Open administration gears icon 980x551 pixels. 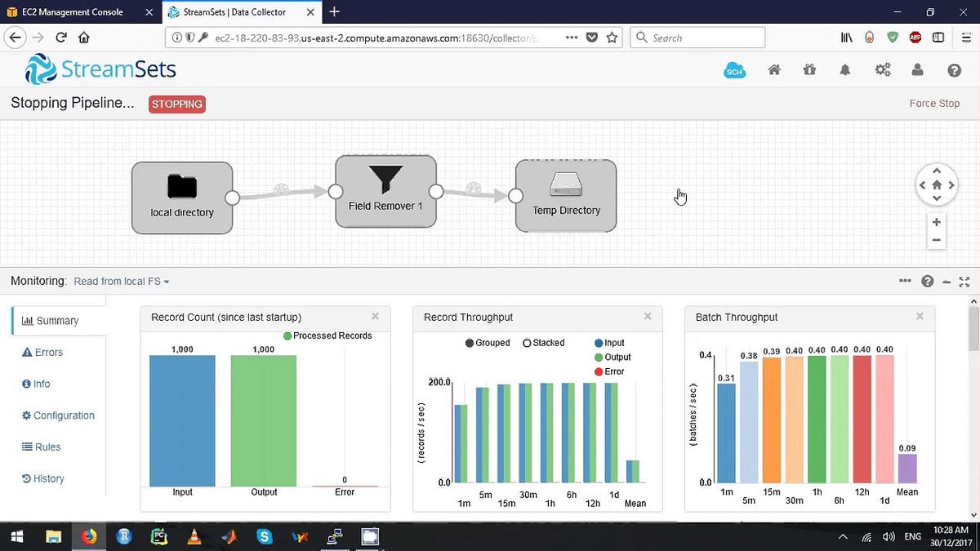pos(882,70)
